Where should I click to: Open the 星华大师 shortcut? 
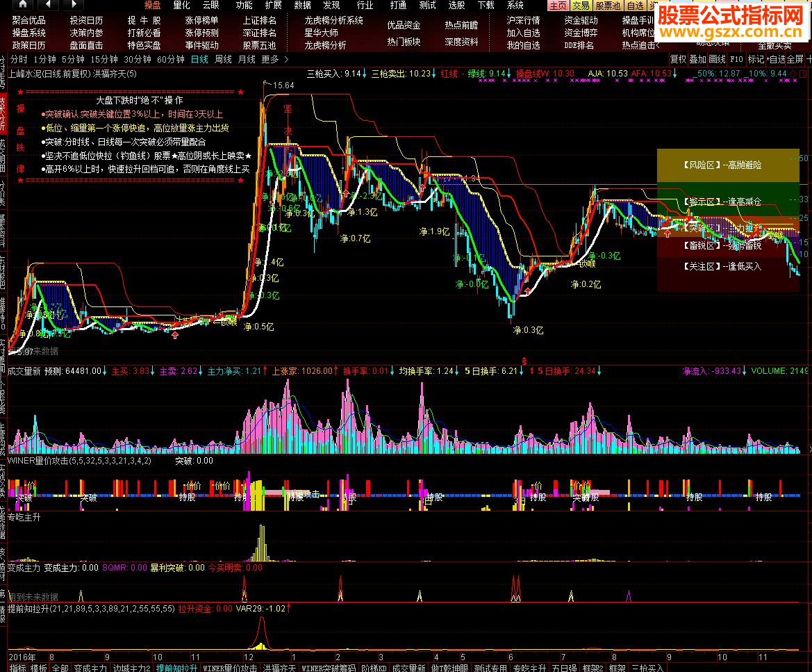point(321,33)
